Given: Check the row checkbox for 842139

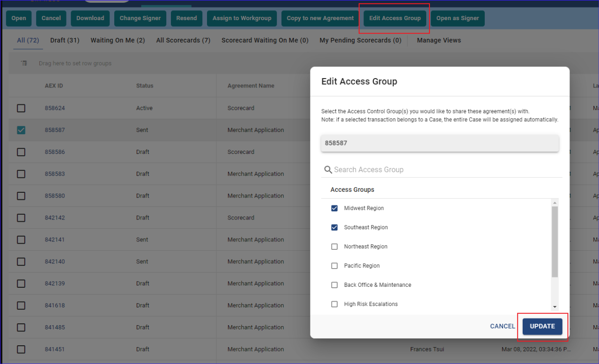Looking at the screenshot, I should (21, 284).
